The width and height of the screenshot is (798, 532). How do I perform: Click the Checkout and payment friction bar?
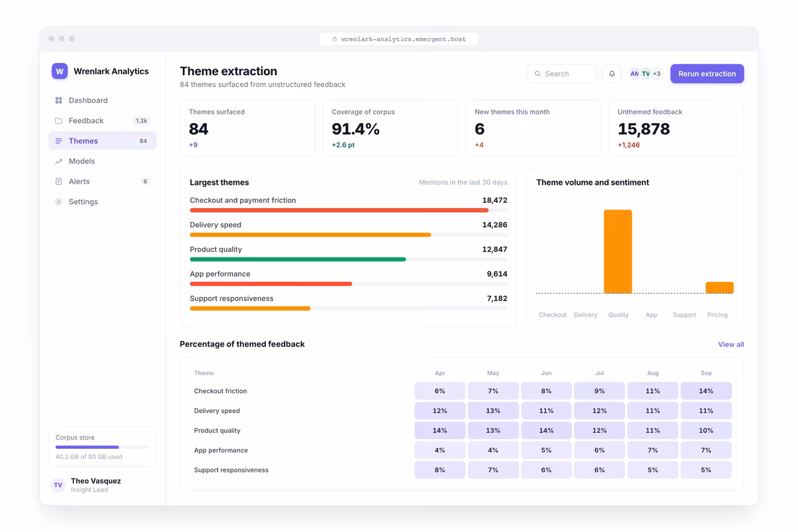(339, 210)
